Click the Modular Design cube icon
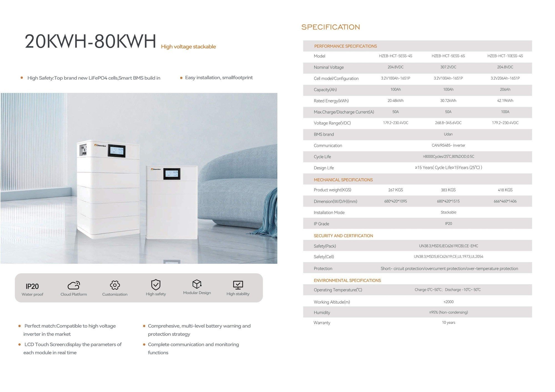555x392 pixels. (x=197, y=284)
